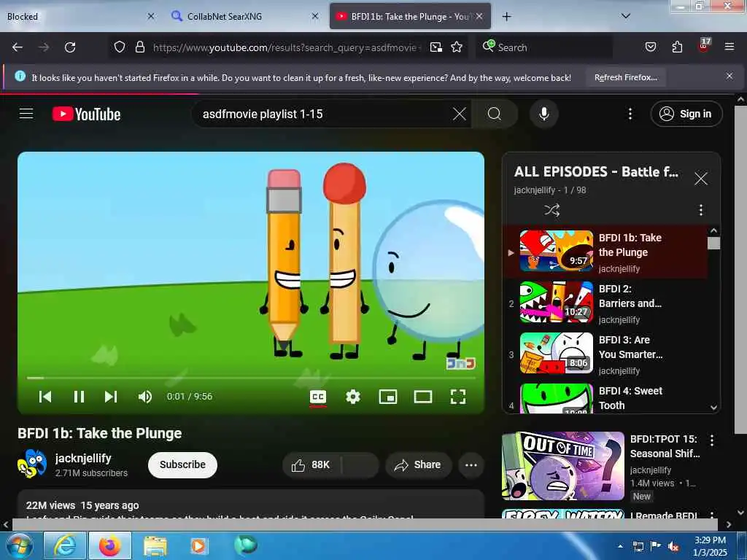Open playlist three-dot options menu

700,210
